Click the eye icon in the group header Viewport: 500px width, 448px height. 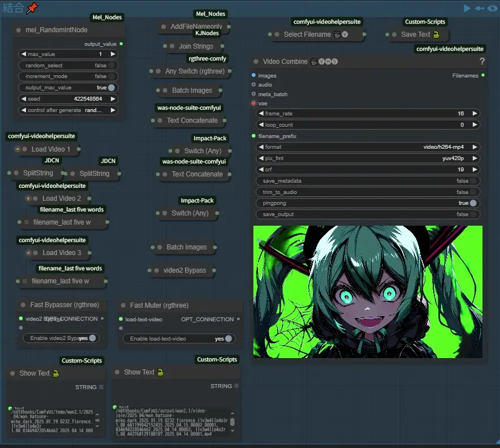pos(493,8)
